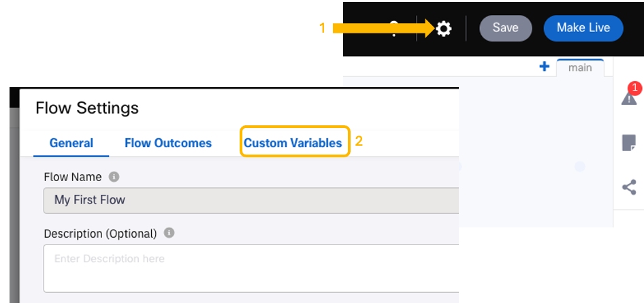
Task: Click the red notification badge showing 1
Action: tap(635, 88)
